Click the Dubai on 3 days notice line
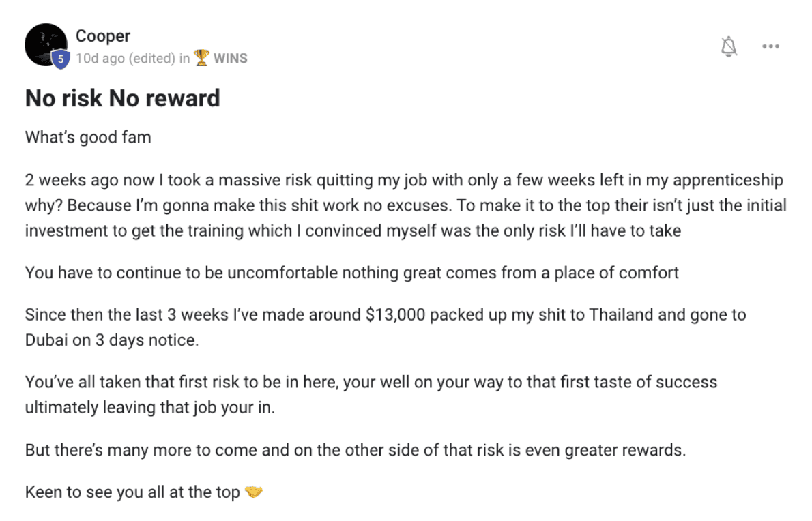 pos(112,340)
